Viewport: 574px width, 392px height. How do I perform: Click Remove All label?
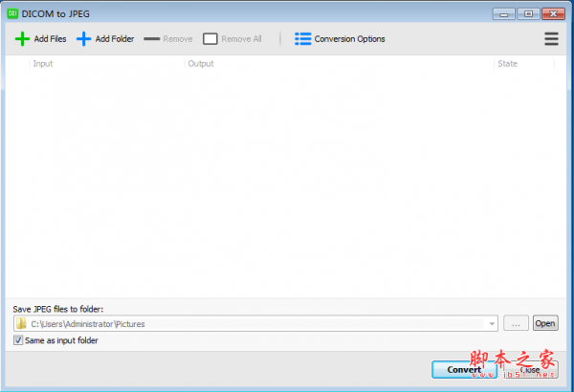tap(241, 39)
